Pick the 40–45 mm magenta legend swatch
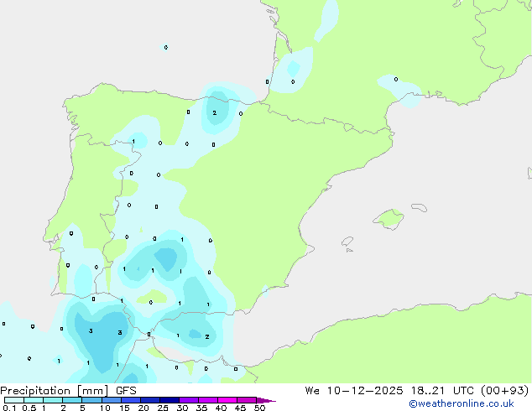 [227, 400]
